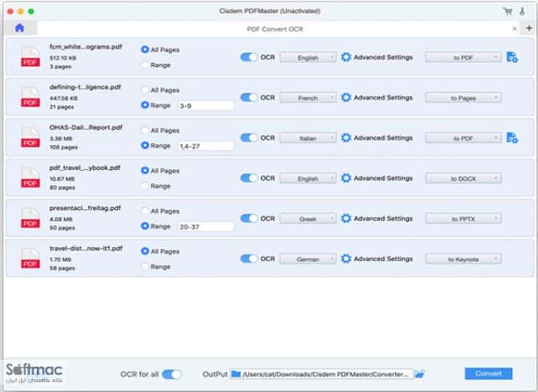
Task: Edit the page range field showing 3-9
Action: (x=206, y=106)
